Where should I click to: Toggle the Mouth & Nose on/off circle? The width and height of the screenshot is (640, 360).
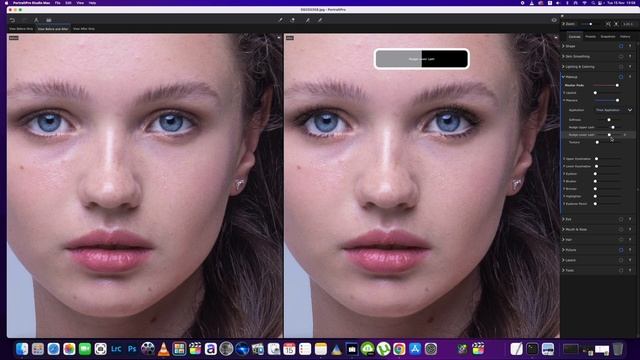pyautogui.click(x=621, y=229)
